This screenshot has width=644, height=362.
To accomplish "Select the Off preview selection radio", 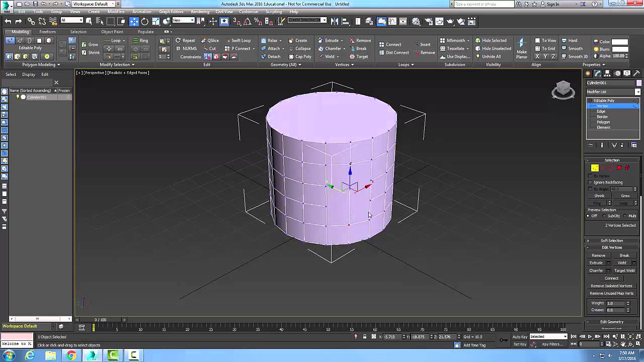I will (x=588, y=216).
